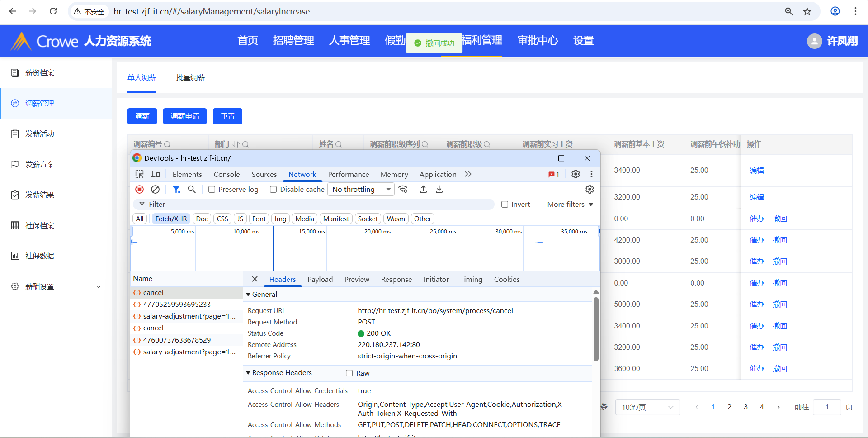
Task: Open the network conditions wifi icon
Action: [x=403, y=190]
